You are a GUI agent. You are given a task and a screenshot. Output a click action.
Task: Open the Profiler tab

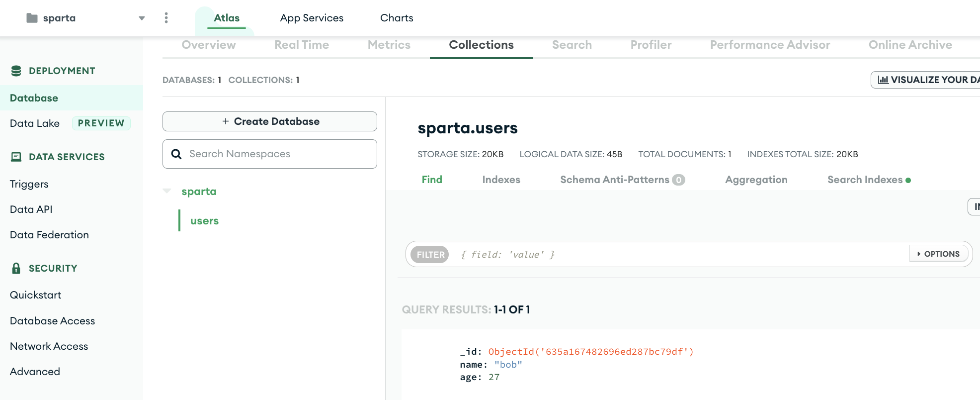(651, 45)
